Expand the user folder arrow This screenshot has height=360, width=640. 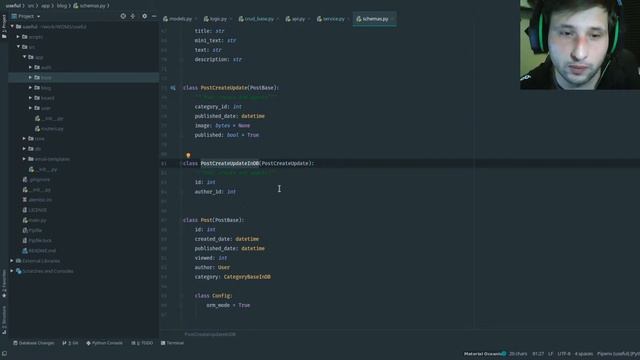pyautogui.click(x=31, y=108)
